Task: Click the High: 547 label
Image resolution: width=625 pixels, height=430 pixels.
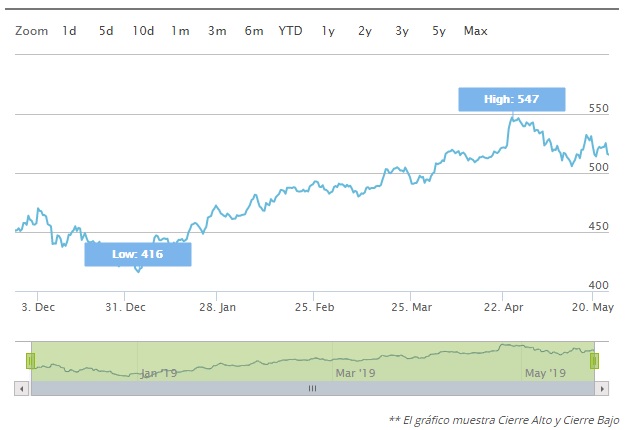Action: (512, 100)
